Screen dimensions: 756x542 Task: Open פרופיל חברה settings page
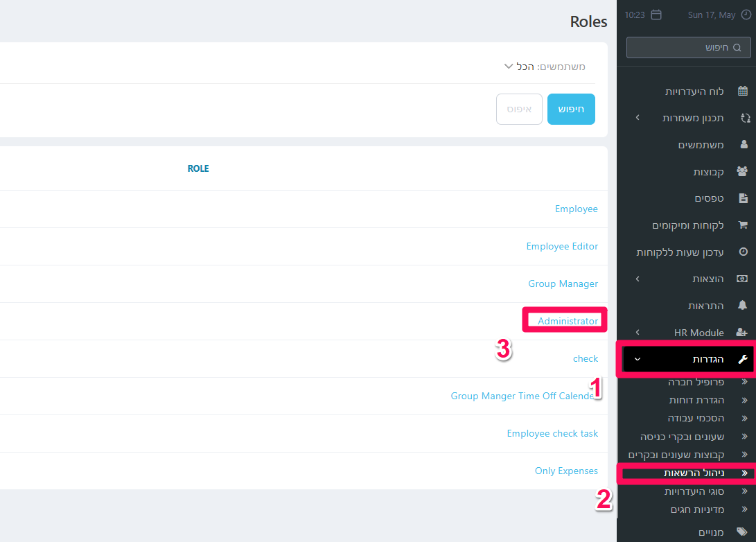coord(696,382)
